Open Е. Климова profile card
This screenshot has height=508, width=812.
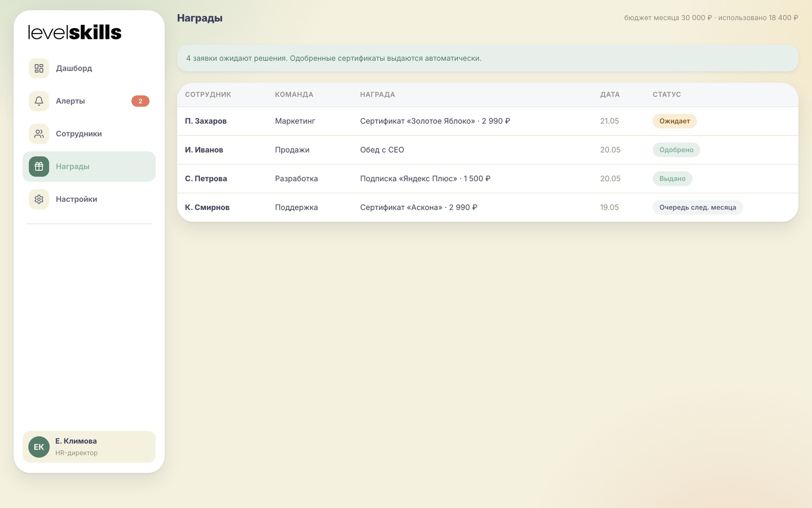(x=89, y=447)
